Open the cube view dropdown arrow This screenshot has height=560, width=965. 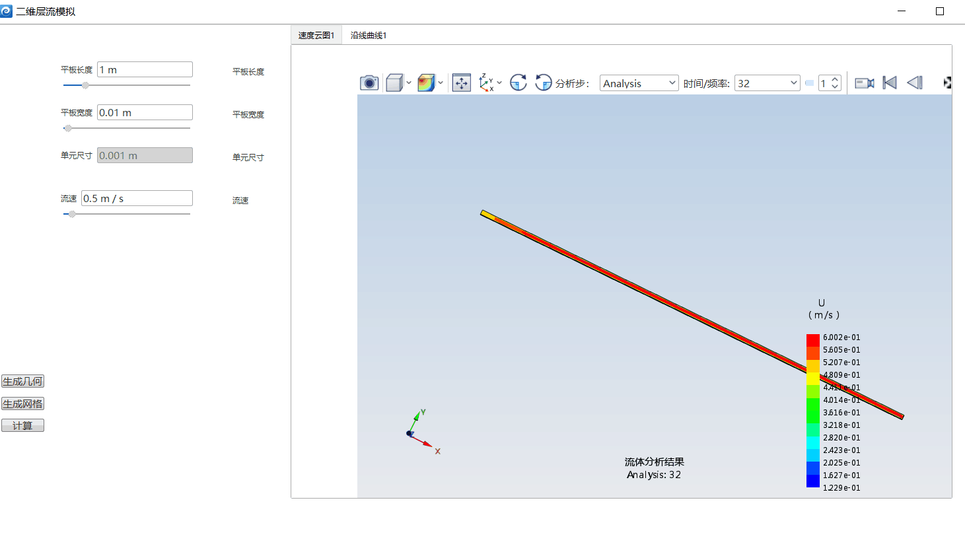[409, 83]
